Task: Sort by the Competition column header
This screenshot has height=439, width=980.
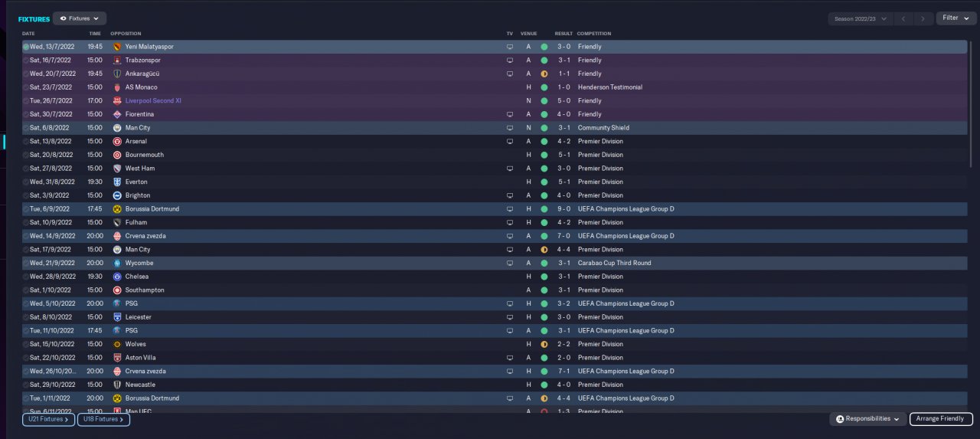Action: (x=594, y=34)
